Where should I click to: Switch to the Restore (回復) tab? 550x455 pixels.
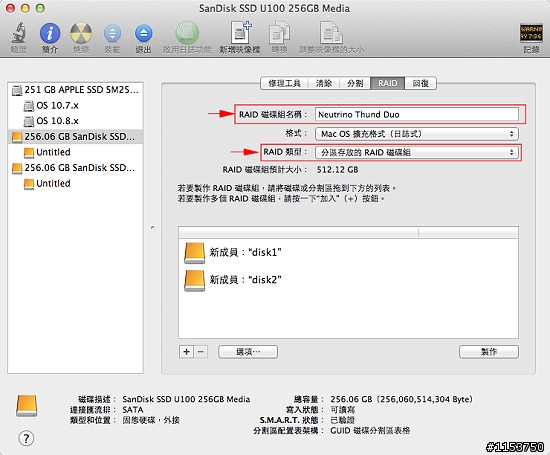pyautogui.click(x=420, y=83)
